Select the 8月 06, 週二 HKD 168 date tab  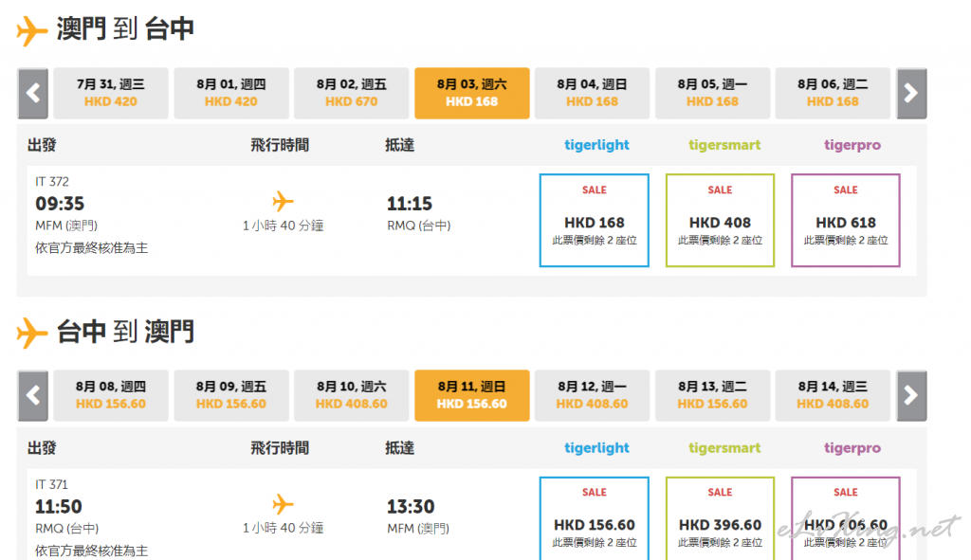tap(833, 94)
